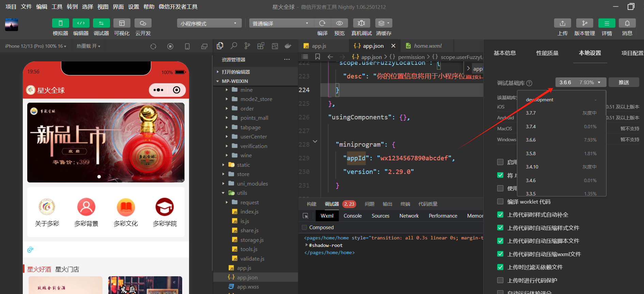
Task: Open the 热重载 开 dropdown
Action: click(x=89, y=46)
